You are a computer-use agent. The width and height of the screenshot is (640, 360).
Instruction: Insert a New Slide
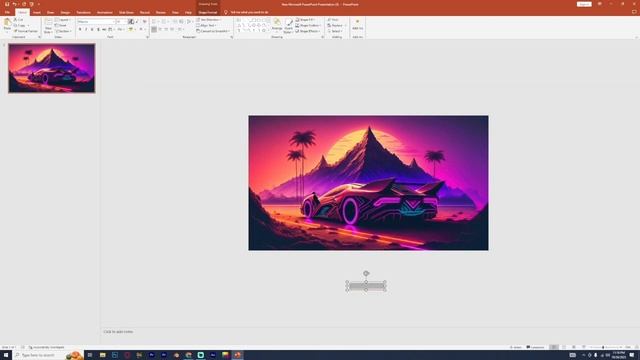tap(48, 26)
